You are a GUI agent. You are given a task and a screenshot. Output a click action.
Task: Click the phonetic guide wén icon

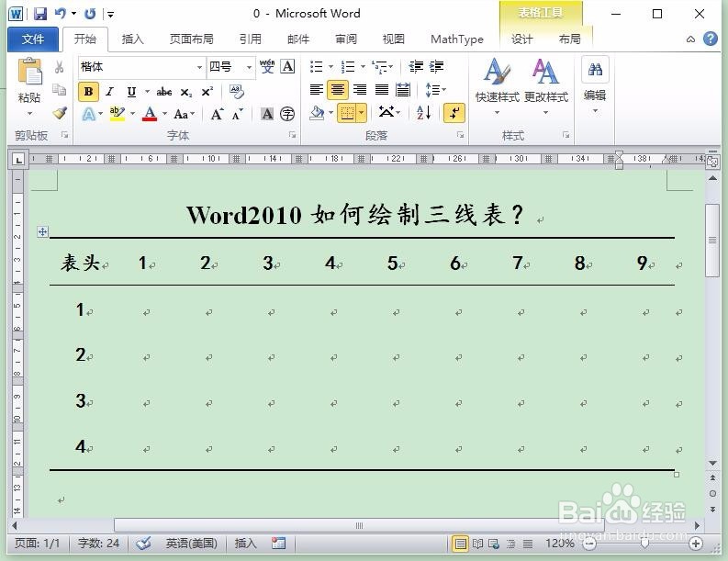click(267, 66)
